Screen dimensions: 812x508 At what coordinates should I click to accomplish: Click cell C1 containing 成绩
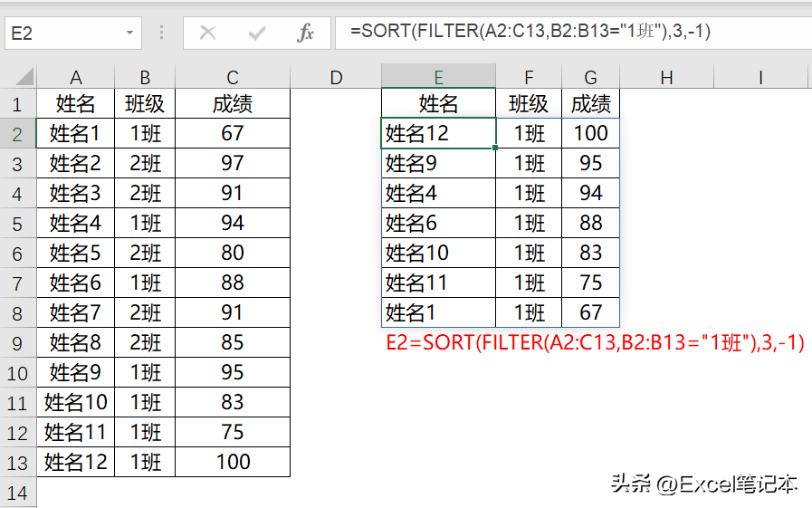pos(233,103)
